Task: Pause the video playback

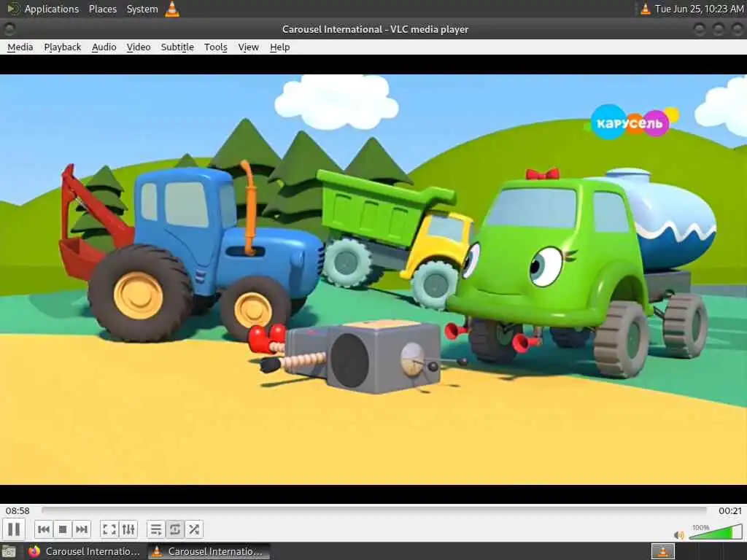Action: 14,529
